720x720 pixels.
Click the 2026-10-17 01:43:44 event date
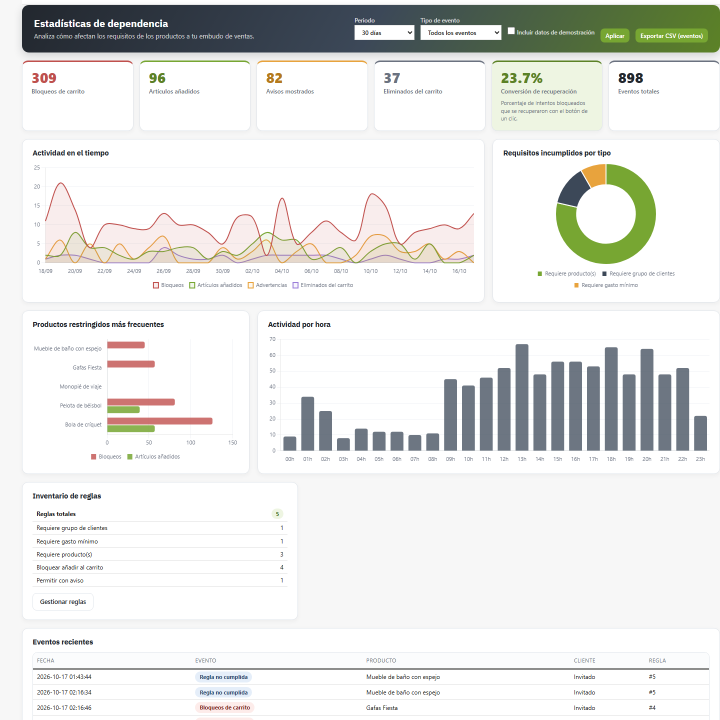[x=64, y=677]
